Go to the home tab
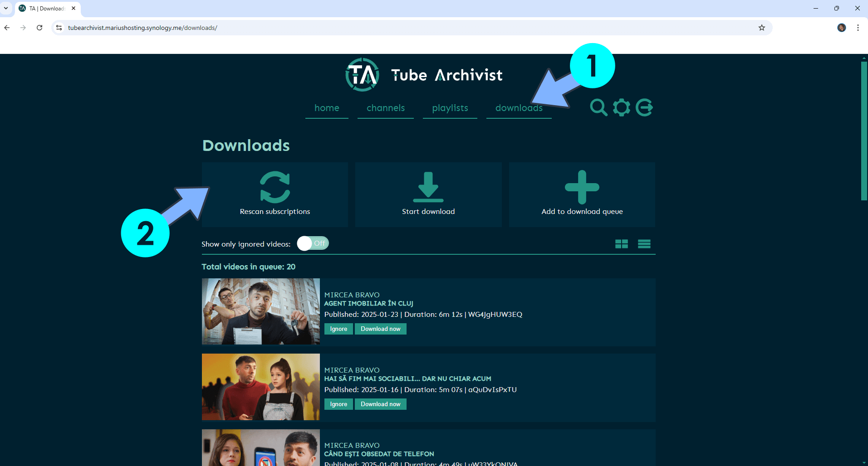Image resolution: width=868 pixels, height=466 pixels. [x=327, y=108]
